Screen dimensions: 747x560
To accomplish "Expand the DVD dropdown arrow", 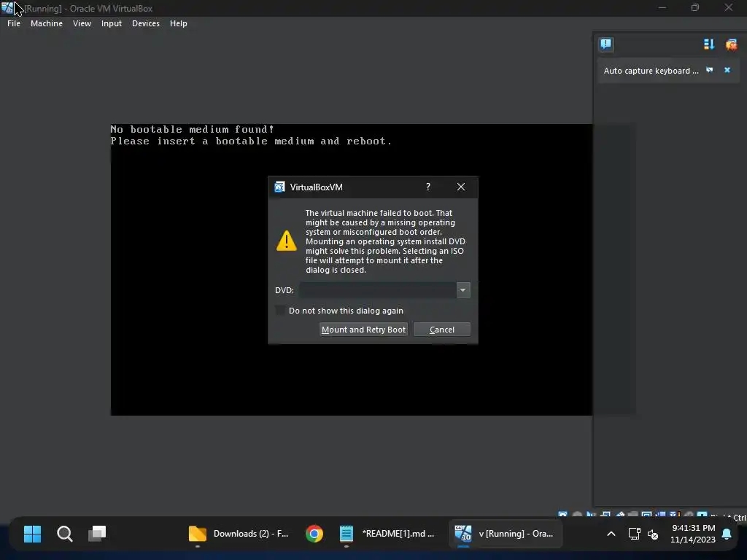I will (463, 290).
